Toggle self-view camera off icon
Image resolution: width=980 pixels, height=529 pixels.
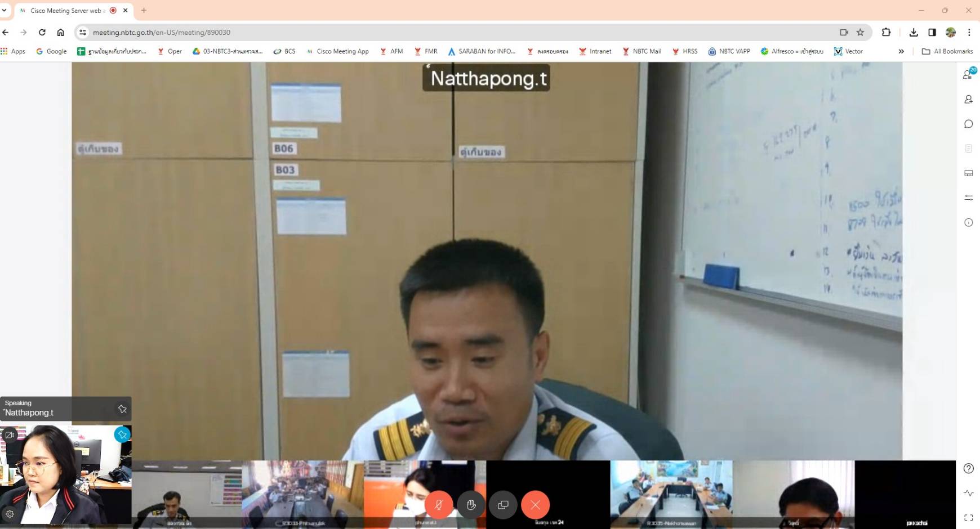click(9, 434)
